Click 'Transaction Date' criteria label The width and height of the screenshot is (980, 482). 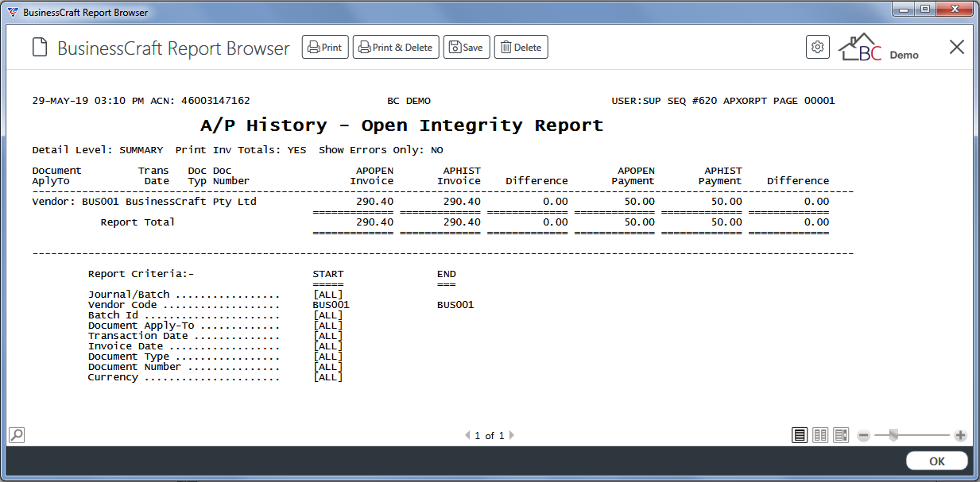[x=138, y=336]
